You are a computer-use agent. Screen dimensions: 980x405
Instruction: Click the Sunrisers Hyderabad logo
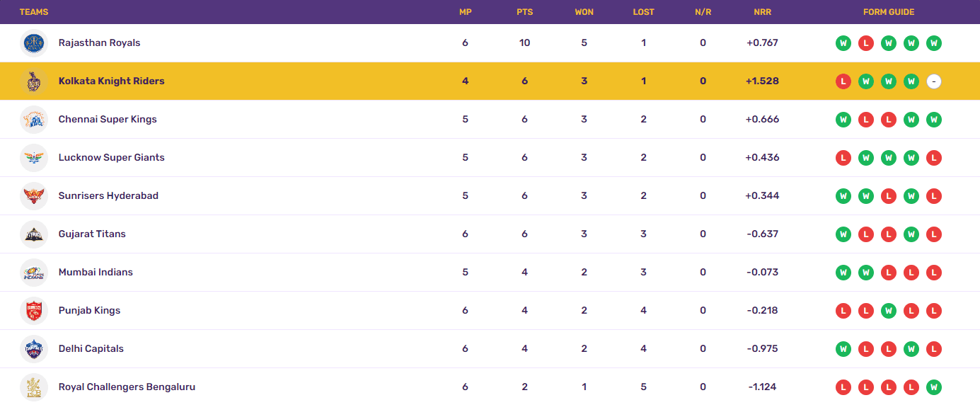click(x=34, y=196)
